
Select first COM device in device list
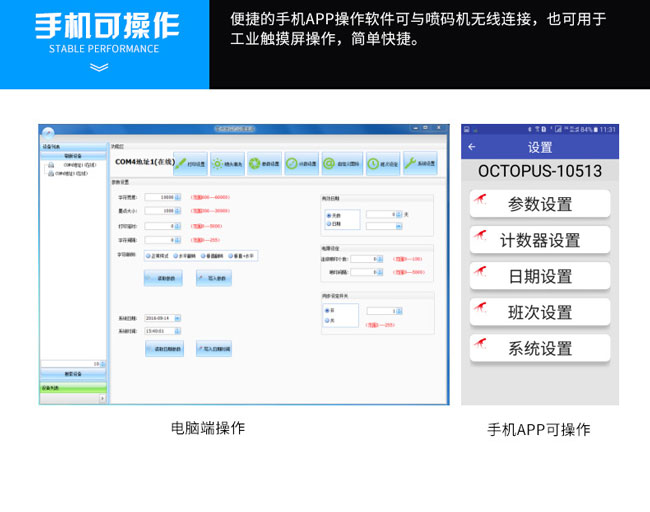(79, 165)
